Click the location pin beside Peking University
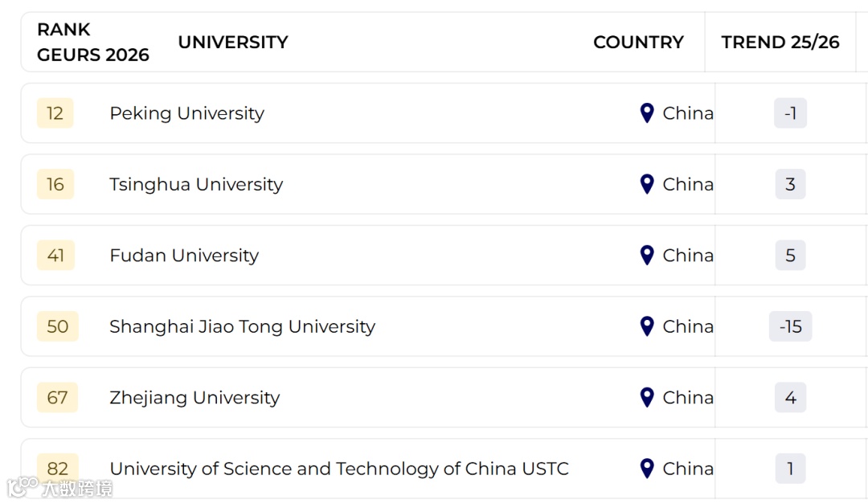Image resolution: width=868 pixels, height=504 pixels. click(646, 113)
